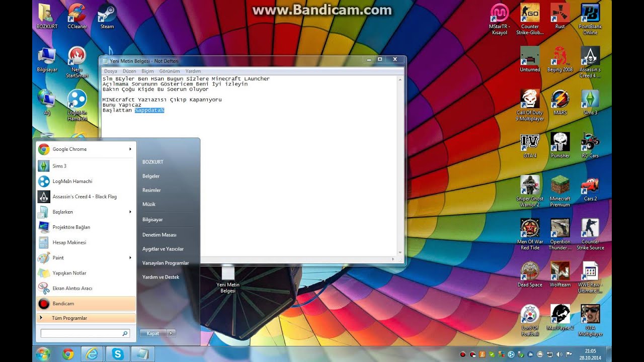Click the Notepad vertical scrollbar
Image resolution: width=644 pixels, height=362 pixels.
[400, 166]
